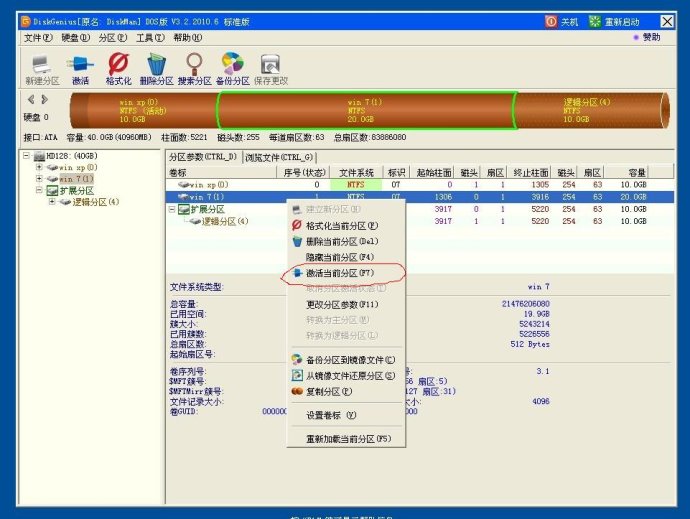Open the Disk (硬盘) menu
Image resolution: width=690 pixels, height=519 pixels.
[76, 38]
